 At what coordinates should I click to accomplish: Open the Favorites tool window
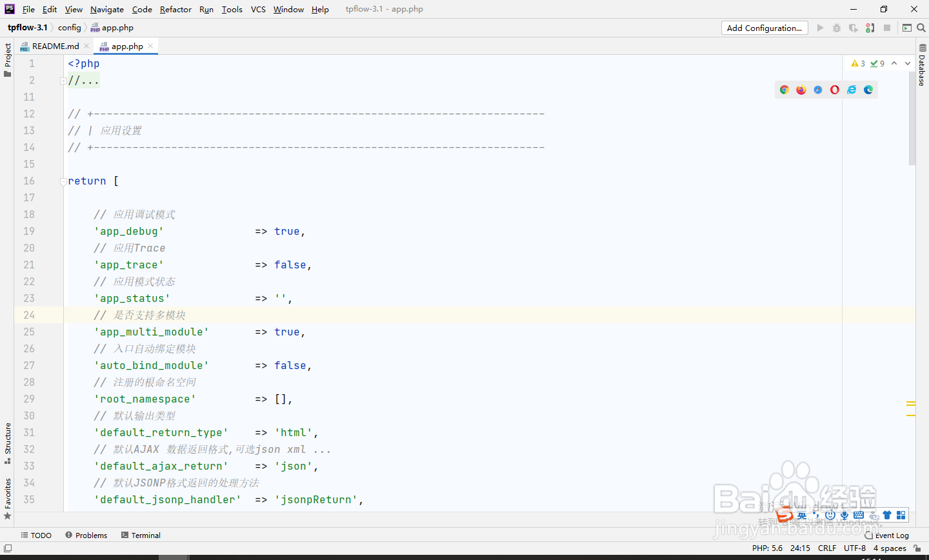pos(8,499)
